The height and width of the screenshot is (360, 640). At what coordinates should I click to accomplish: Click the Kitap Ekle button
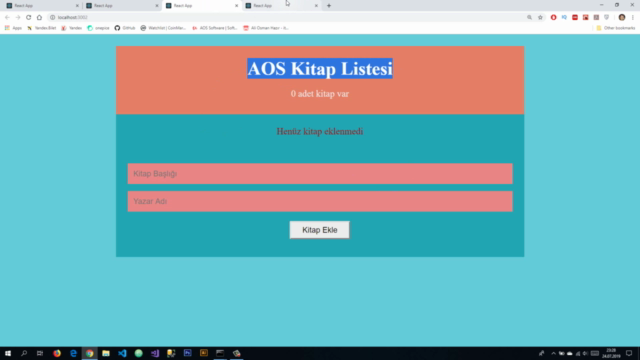319,230
